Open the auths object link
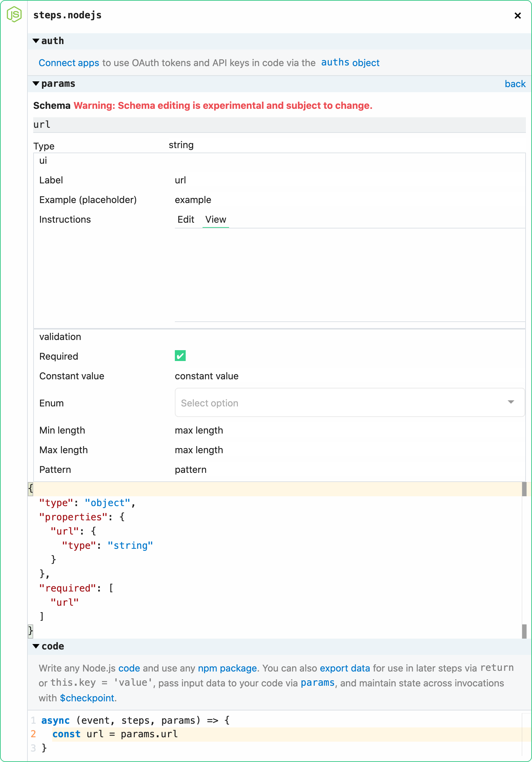The image size is (532, 762). coord(350,63)
